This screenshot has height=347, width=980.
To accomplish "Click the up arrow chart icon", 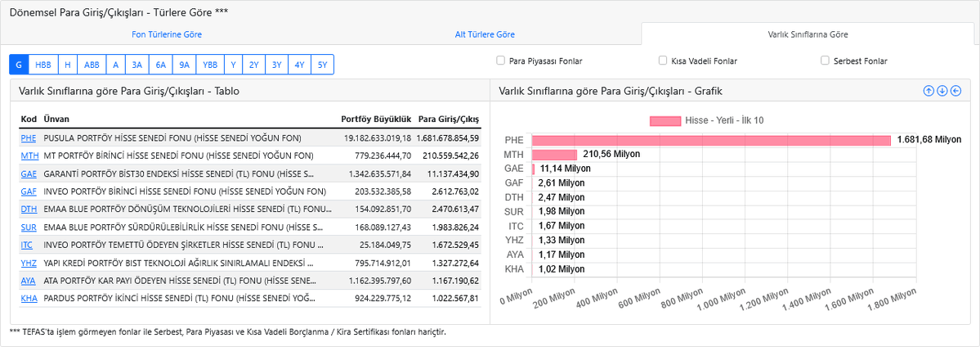I will [929, 92].
